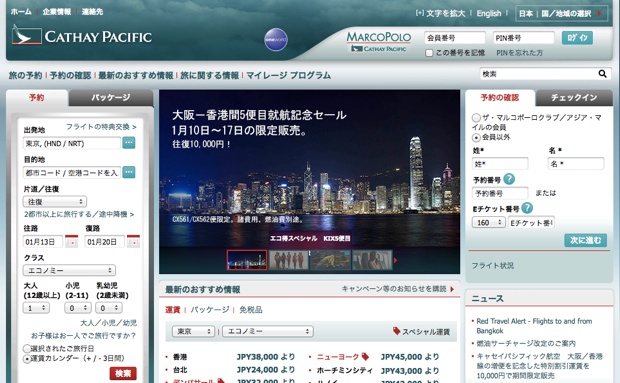Switch to the チェックイン tab

click(574, 98)
